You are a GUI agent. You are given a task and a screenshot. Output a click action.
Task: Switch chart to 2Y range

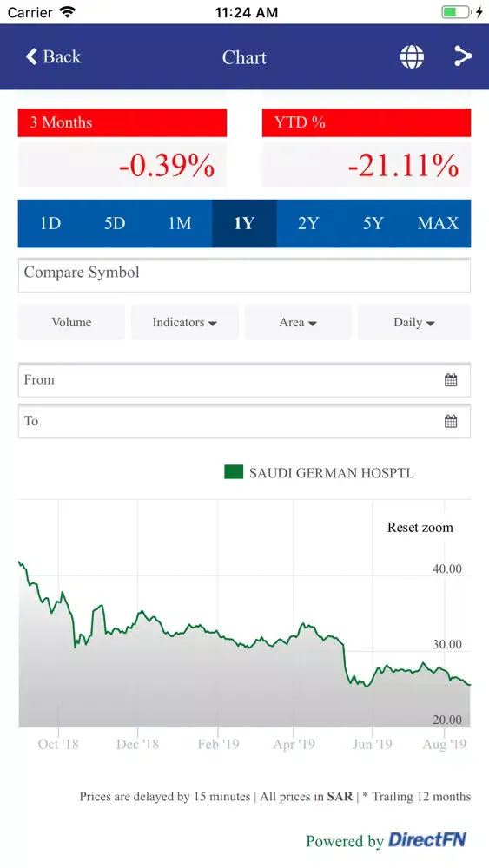coord(309,223)
